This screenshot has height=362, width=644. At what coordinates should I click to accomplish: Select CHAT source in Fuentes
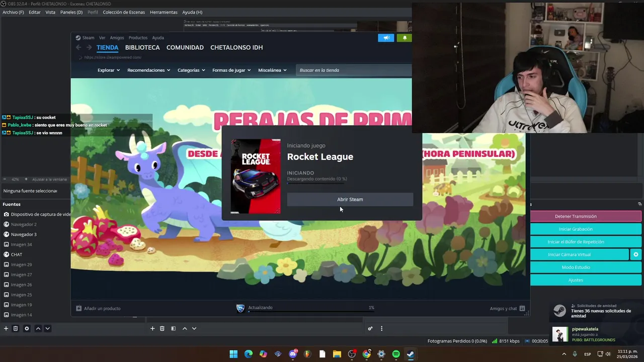coord(17,254)
